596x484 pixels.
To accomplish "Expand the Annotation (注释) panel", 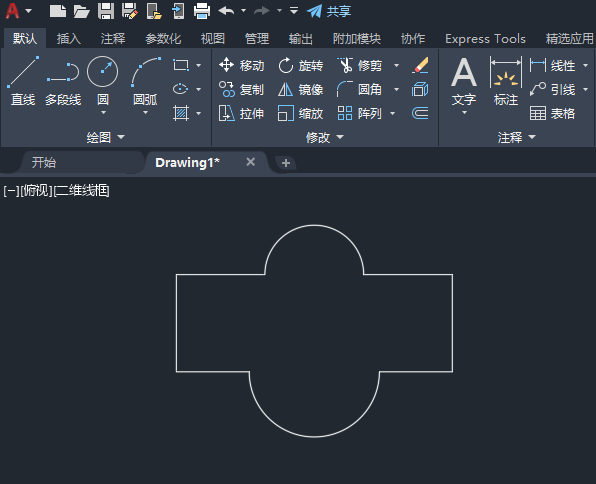I will click(517, 137).
